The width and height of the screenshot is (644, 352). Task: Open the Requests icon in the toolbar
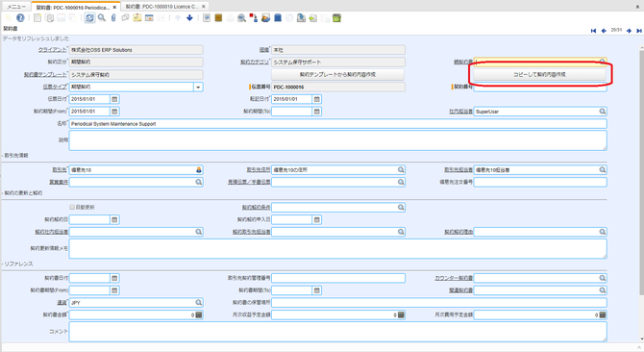point(265,17)
